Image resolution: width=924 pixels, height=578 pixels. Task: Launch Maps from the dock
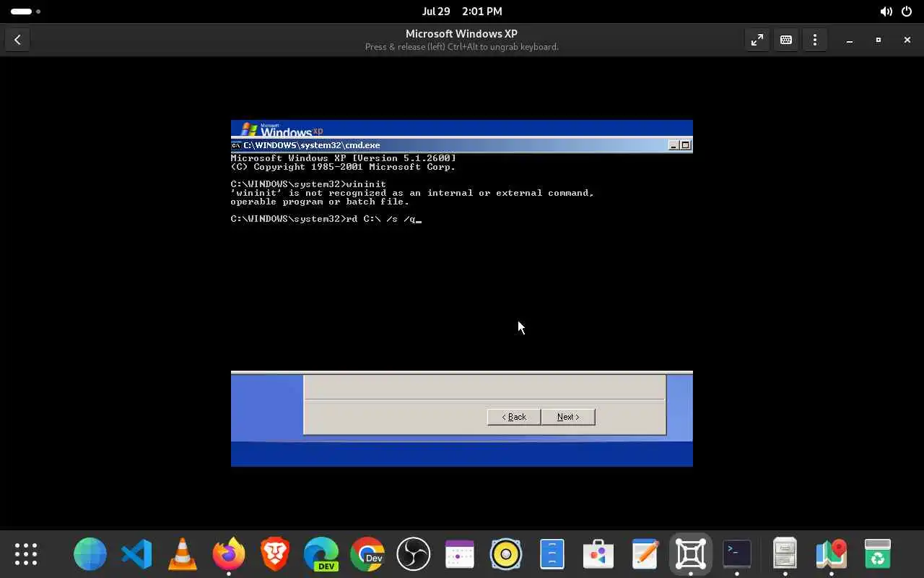[x=831, y=554]
